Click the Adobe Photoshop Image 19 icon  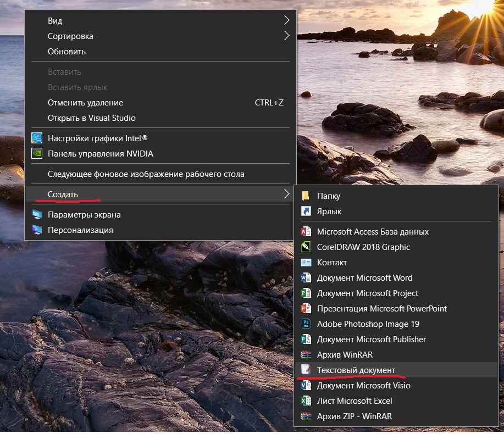306,324
